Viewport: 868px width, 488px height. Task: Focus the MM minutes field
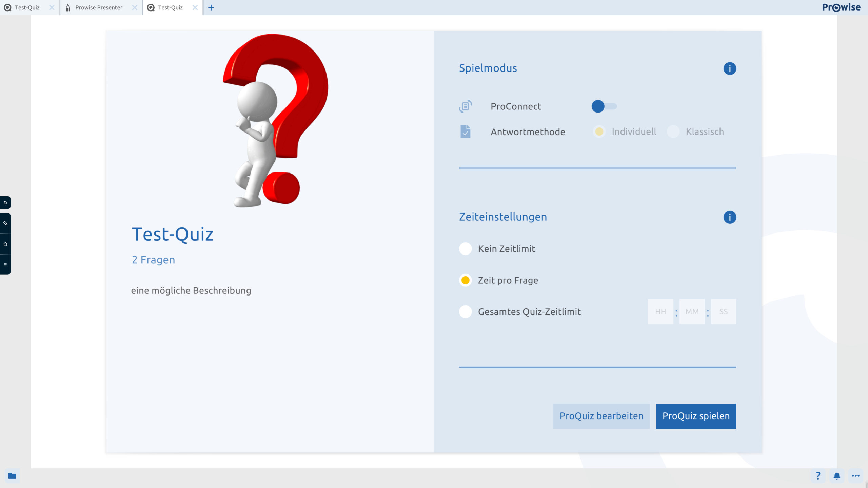point(692,312)
